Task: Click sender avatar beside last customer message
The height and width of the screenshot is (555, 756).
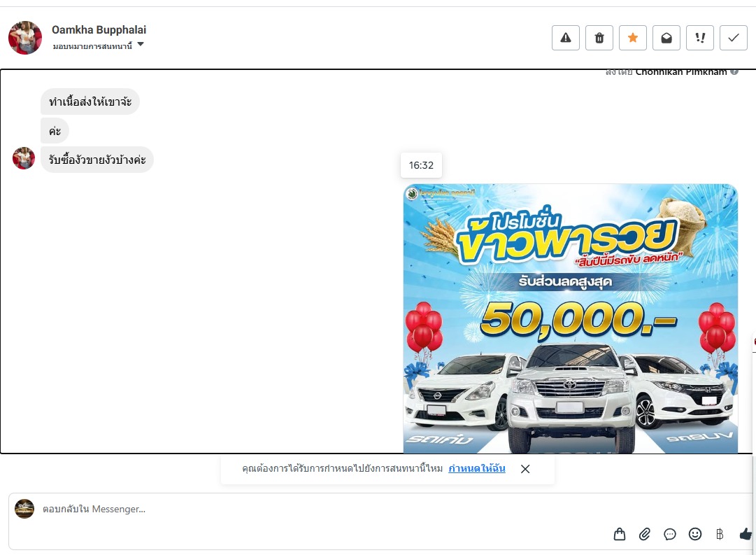Action: (24, 158)
